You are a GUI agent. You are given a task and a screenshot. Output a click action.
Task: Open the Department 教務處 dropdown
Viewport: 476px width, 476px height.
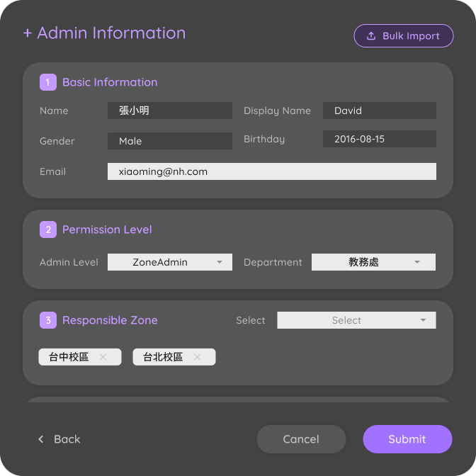pyautogui.click(x=373, y=262)
